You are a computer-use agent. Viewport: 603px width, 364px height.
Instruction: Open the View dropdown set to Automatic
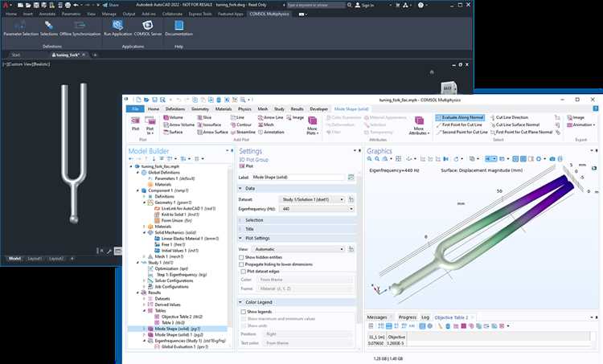click(x=299, y=249)
